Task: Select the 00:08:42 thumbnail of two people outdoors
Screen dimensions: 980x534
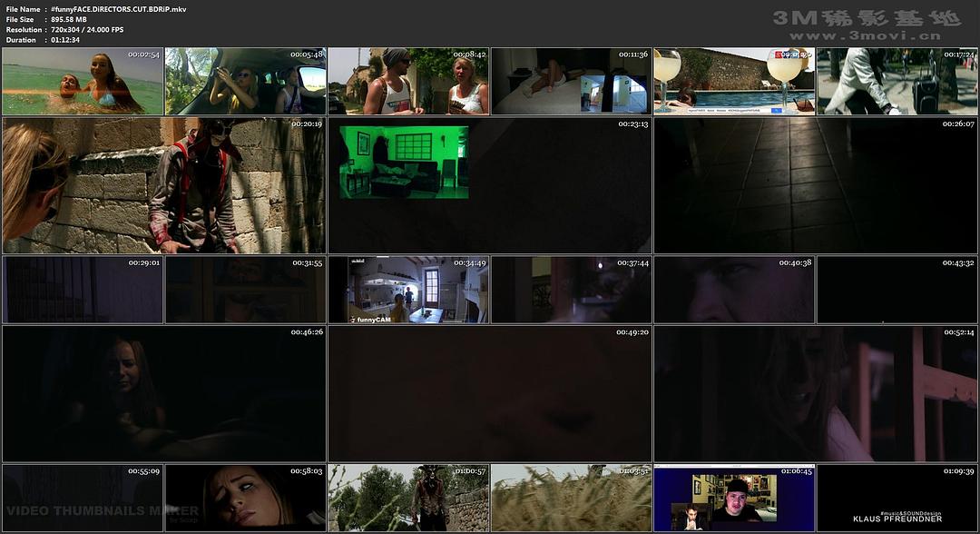Action: (x=408, y=82)
